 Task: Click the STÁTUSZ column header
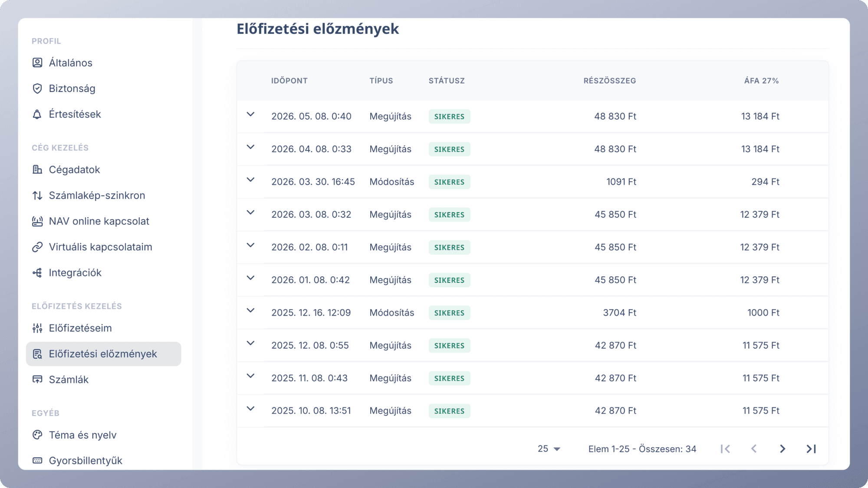coord(447,81)
